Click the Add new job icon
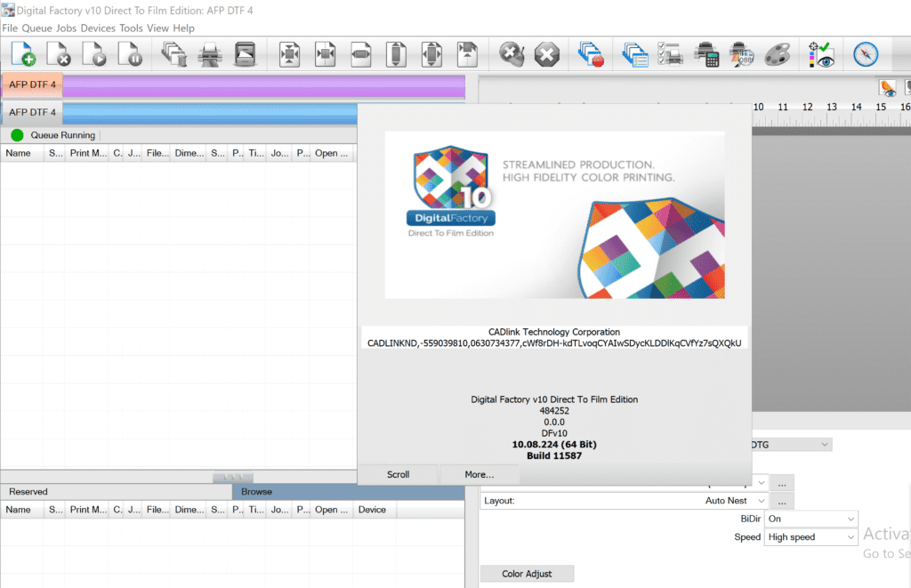 (x=23, y=54)
